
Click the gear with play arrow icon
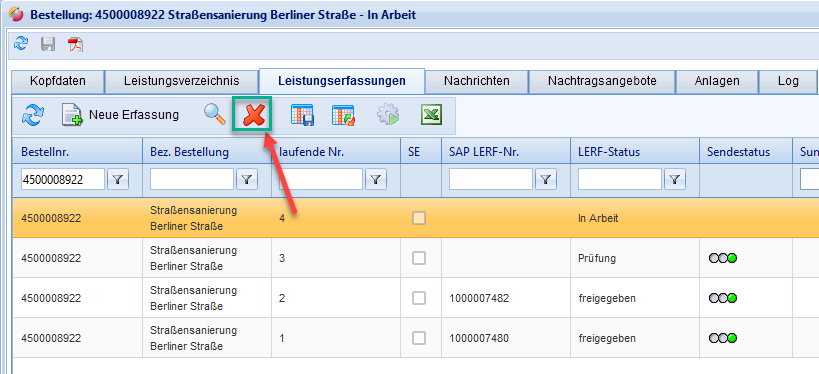click(x=388, y=115)
